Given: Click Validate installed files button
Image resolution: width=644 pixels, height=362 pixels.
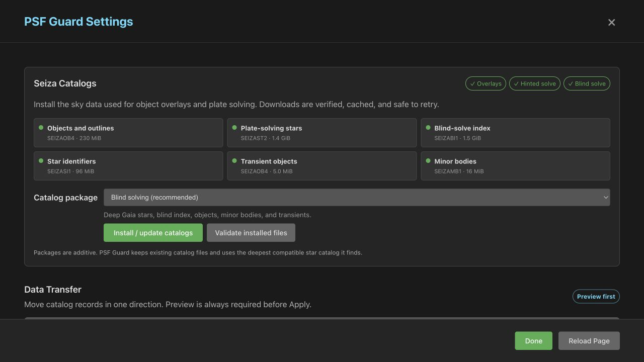Looking at the screenshot, I should click(251, 233).
